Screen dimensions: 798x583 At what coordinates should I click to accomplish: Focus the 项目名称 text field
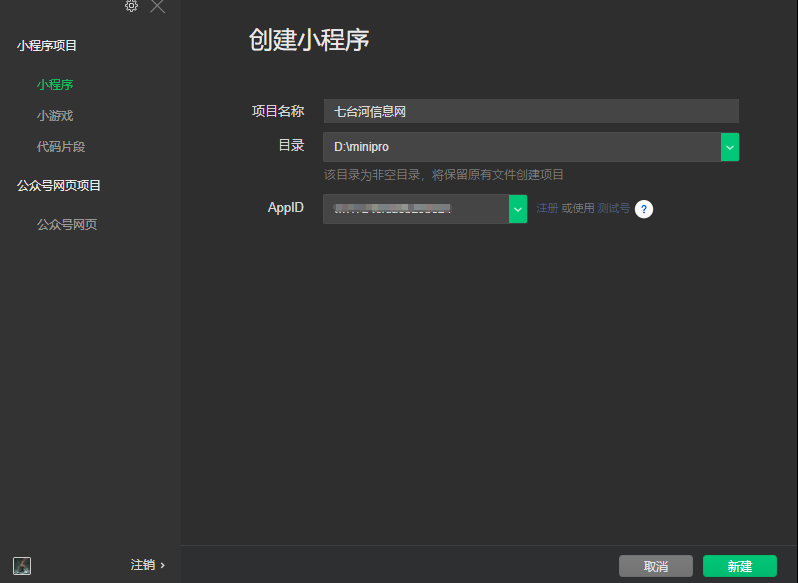(530, 112)
